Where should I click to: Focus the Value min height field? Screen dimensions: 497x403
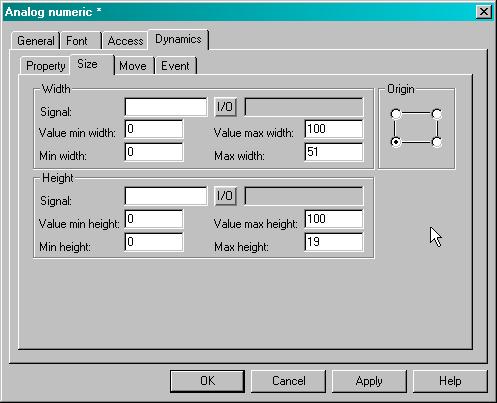(154, 219)
